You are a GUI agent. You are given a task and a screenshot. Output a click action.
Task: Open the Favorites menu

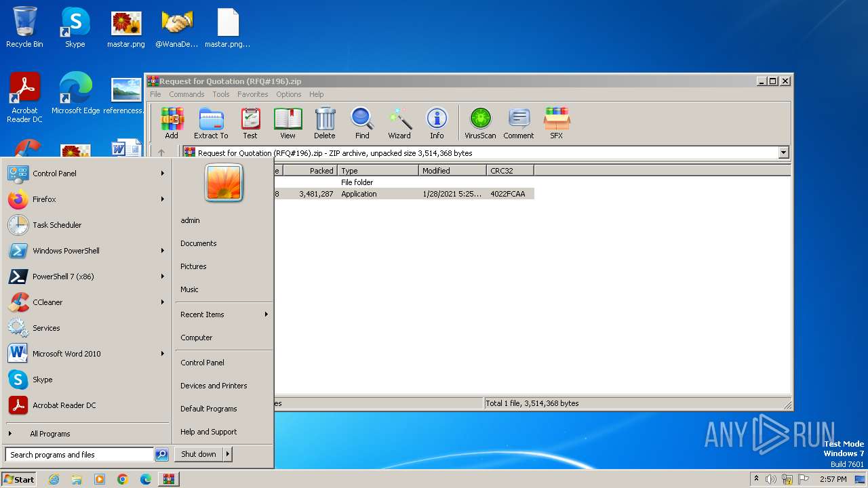coord(253,94)
